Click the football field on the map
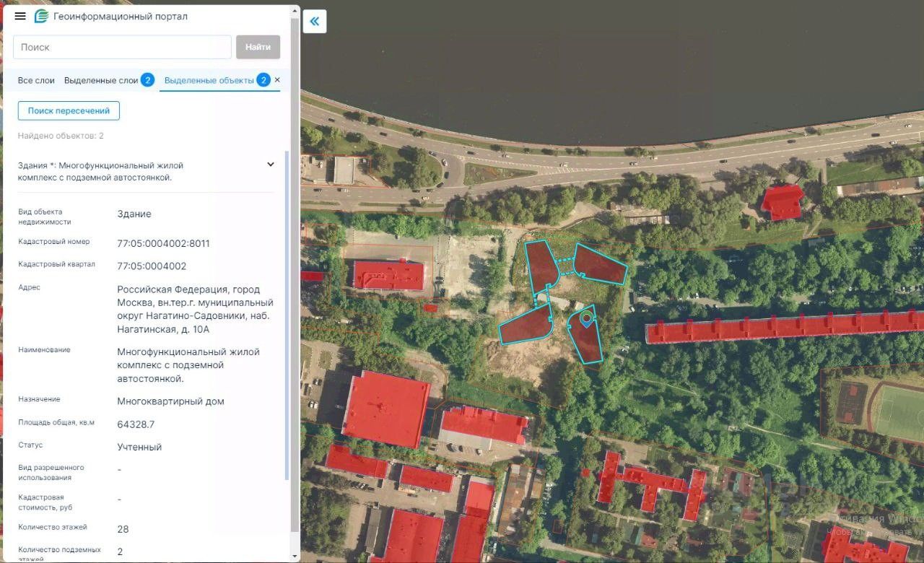Screen dimensions: 924x563 [x=900, y=412]
